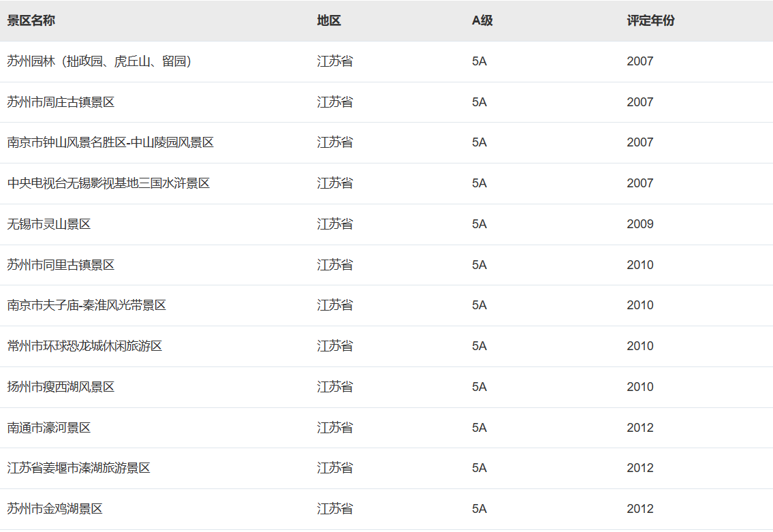Click the 评定年份 column header
Screen dimensions: 773x532
(x=650, y=20)
